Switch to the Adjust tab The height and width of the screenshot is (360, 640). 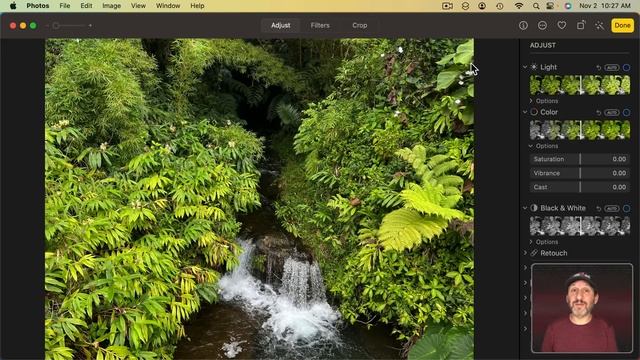281,25
